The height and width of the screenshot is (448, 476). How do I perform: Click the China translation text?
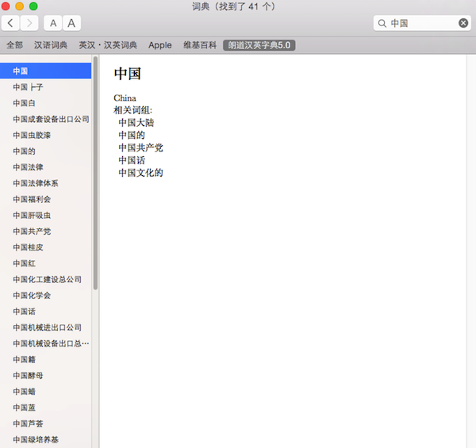point(125,98)
